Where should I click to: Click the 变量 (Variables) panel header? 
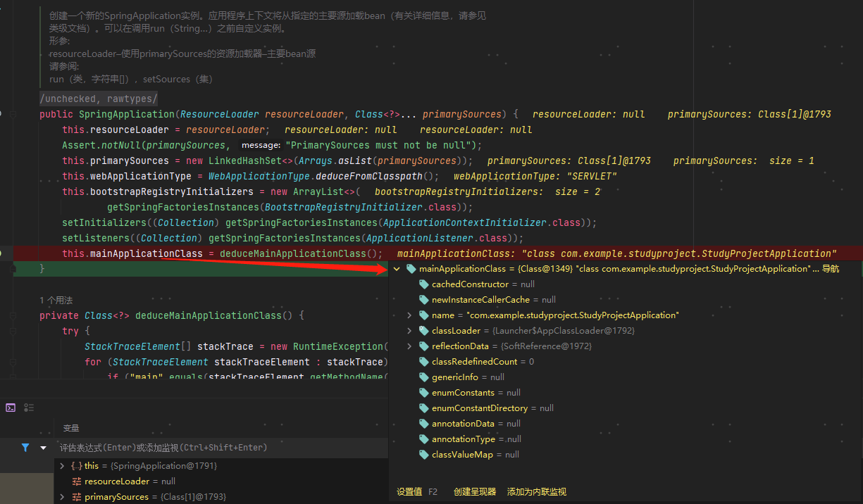pyautogui.click(x=71, y=428)
